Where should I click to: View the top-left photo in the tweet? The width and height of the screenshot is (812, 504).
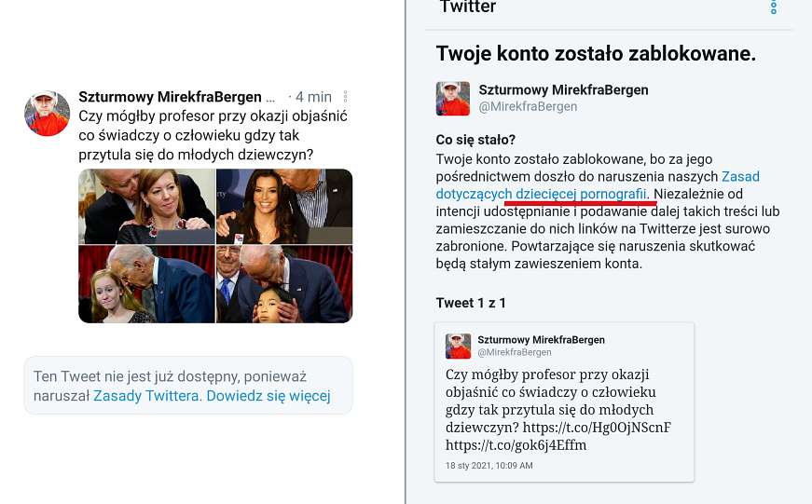pyautogui.click(x=146, y=207)
